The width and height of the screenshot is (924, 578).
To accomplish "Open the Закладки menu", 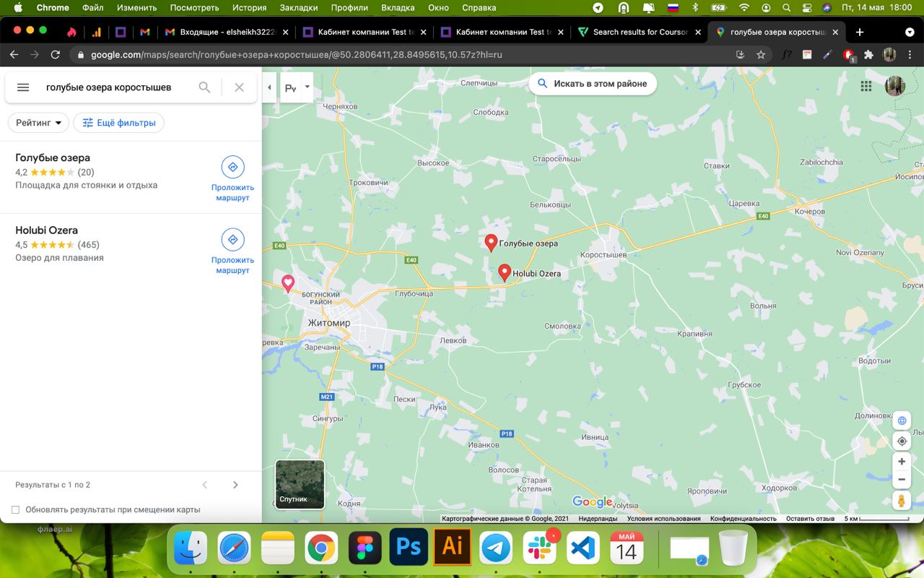I will pos(298,8).
